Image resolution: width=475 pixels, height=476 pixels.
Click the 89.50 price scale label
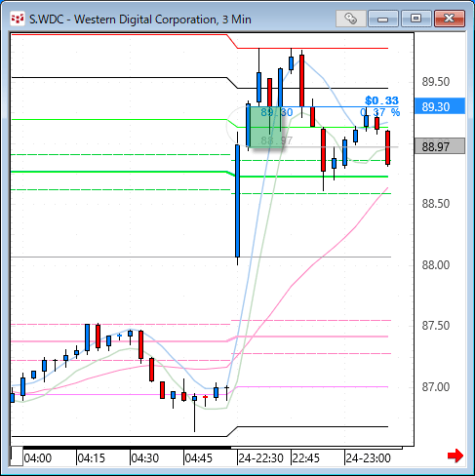coord(436,82)
